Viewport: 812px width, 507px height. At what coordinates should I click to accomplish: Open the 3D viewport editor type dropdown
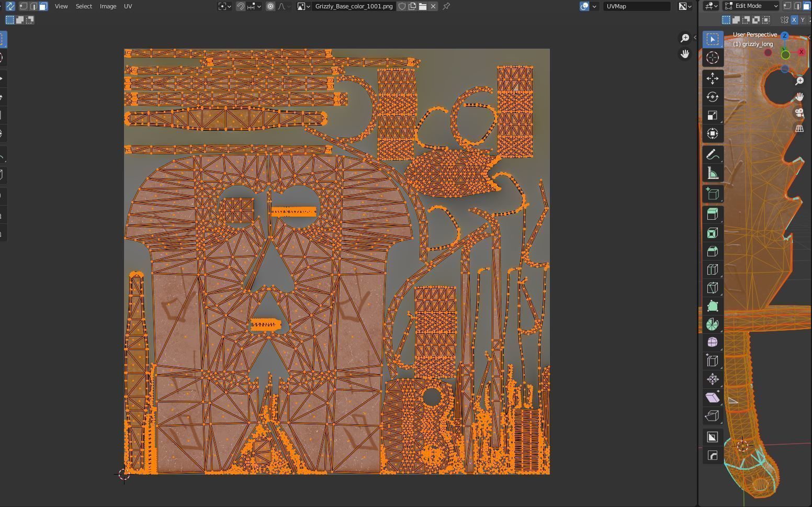pos(711,6)
